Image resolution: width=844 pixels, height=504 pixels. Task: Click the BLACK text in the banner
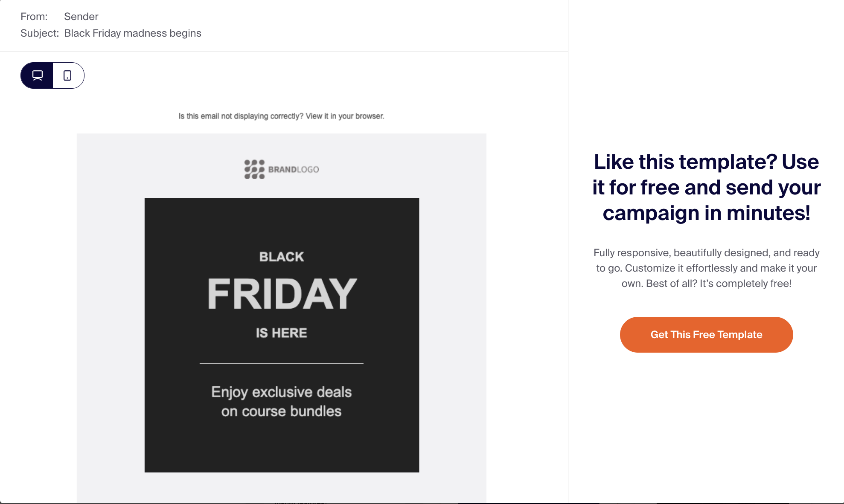tap(282, 257)
